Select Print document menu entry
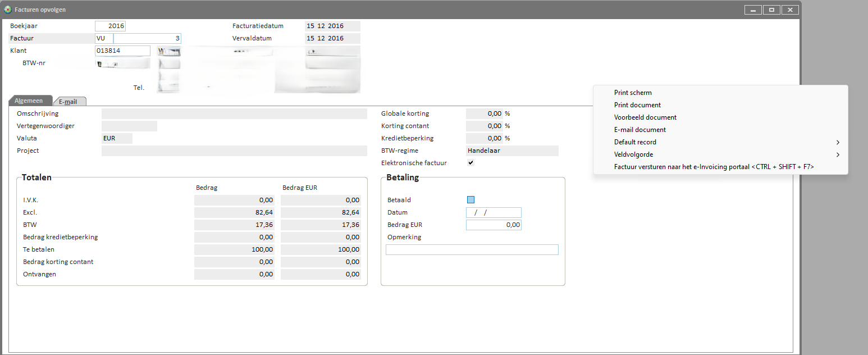The width and height of the screenshot is (868, 355). pyautogui.click(x=637, y=105)
